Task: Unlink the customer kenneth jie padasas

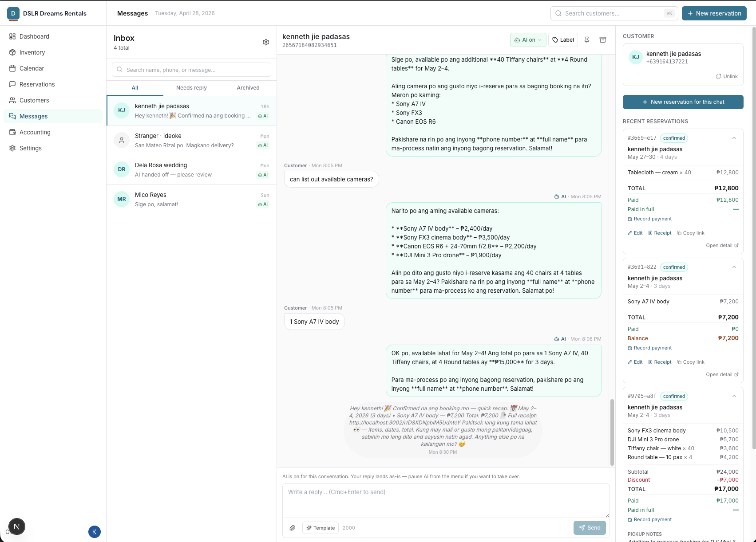Action: click(726, 76)
